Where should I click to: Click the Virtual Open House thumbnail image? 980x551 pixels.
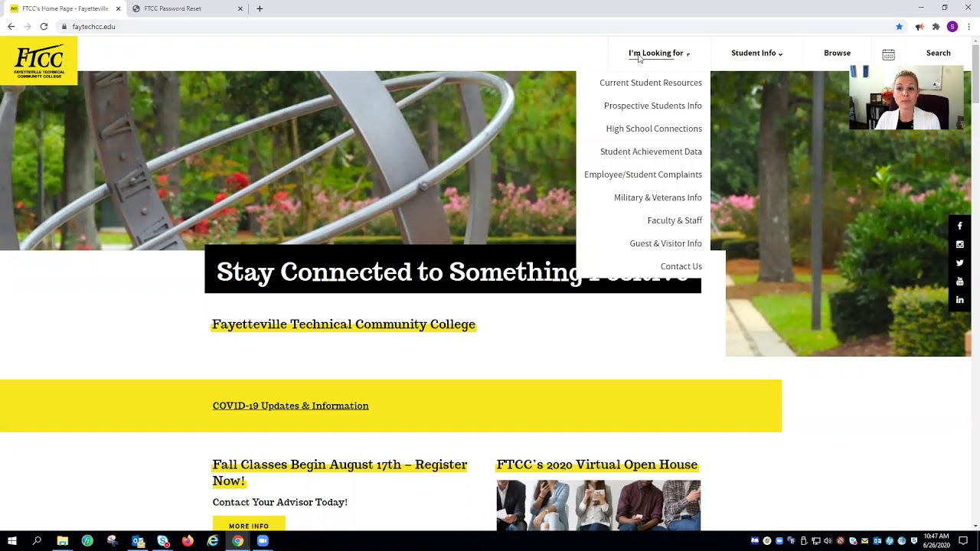599,505
